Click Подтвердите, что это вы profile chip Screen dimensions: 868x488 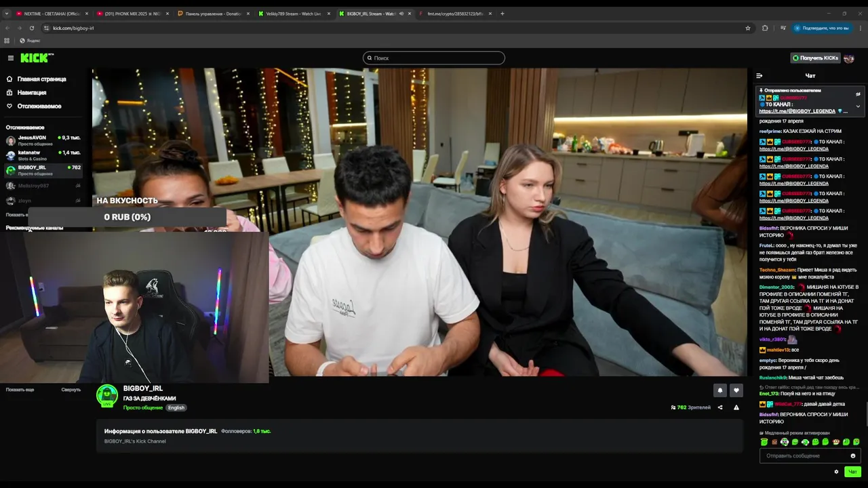(x=821, y=28)
